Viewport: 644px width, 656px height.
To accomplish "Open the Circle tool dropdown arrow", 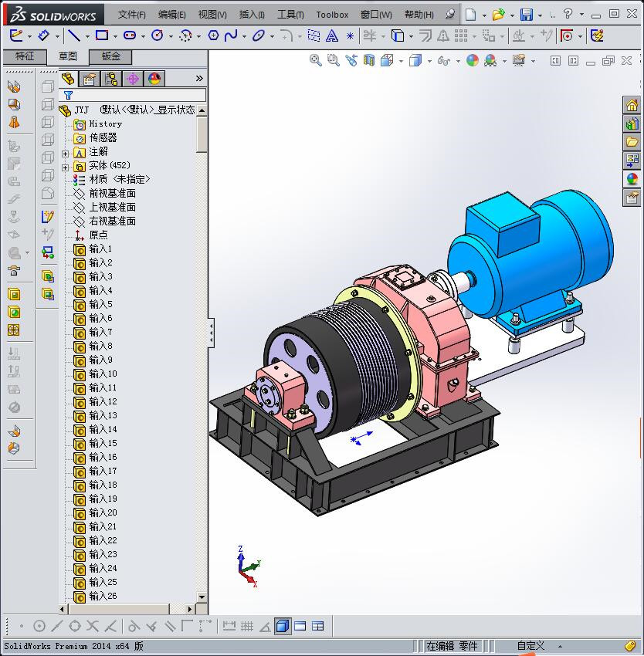I will tap(171, 37).
